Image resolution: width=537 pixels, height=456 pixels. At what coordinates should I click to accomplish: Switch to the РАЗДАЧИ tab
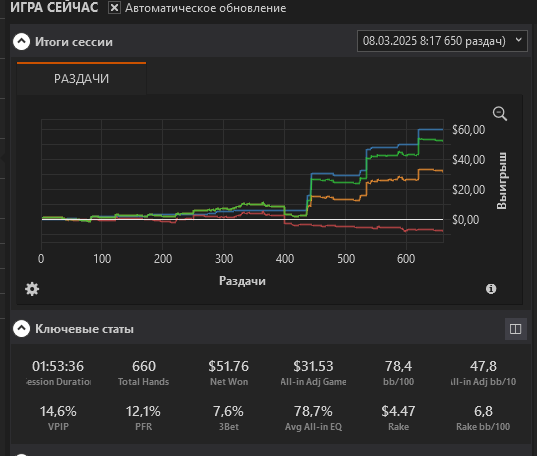(82, 78)
